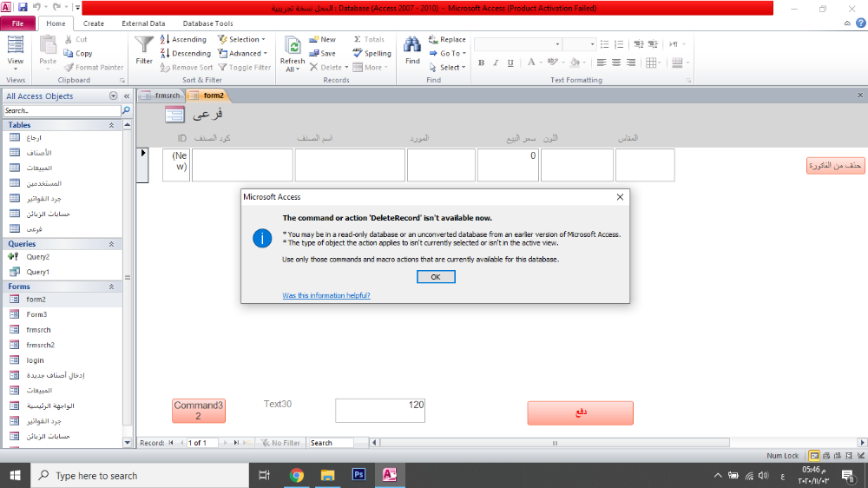This screenshot has height=488, width=868.
Task: Open Advanced filter dropdown
Action: (242, 53)
